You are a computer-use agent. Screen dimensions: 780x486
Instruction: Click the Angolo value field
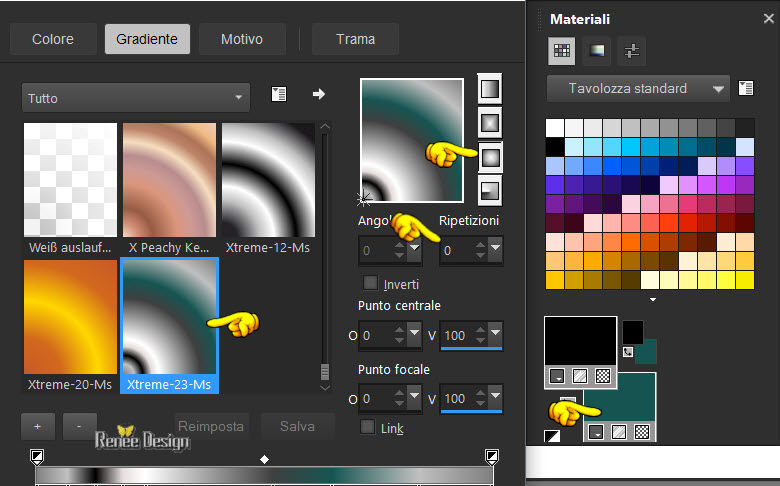[377, 250]
